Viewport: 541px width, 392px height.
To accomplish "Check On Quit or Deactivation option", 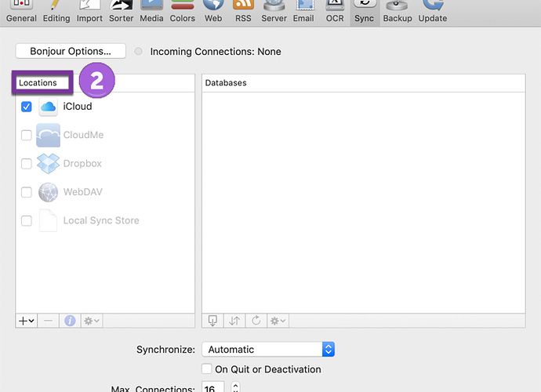I will point(207,369).
